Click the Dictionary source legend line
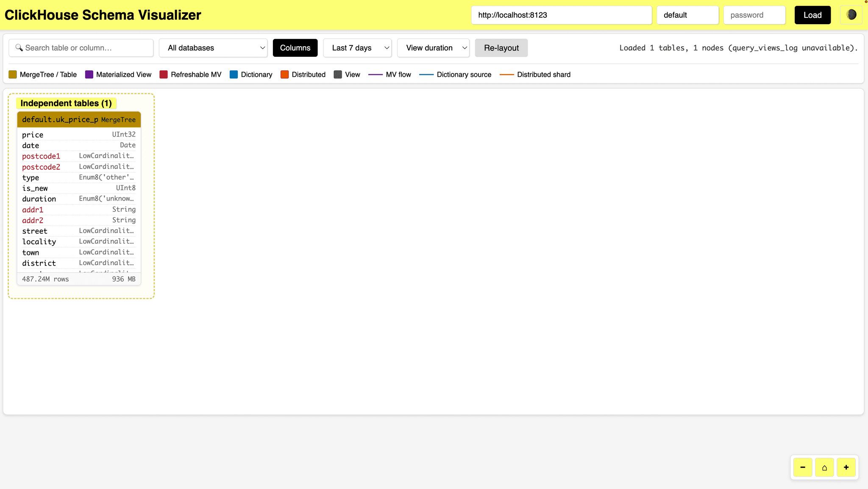Viewport: 868px width, 489px height. pos(426,75)
